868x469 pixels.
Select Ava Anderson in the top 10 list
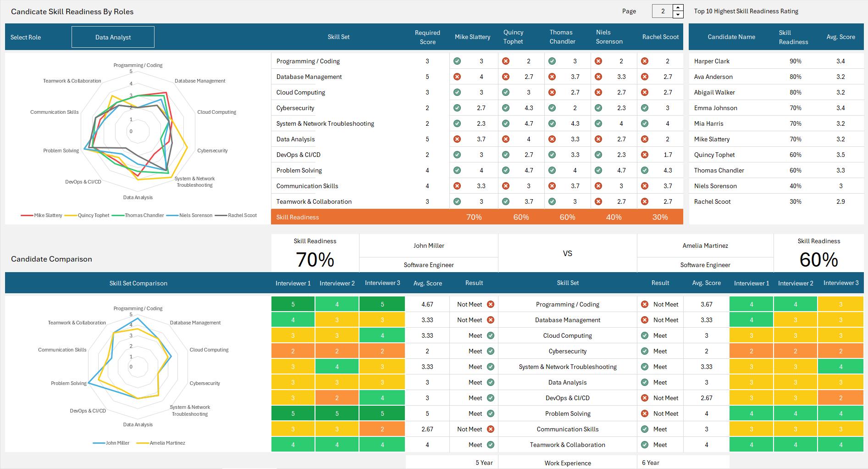coord(713,77)
